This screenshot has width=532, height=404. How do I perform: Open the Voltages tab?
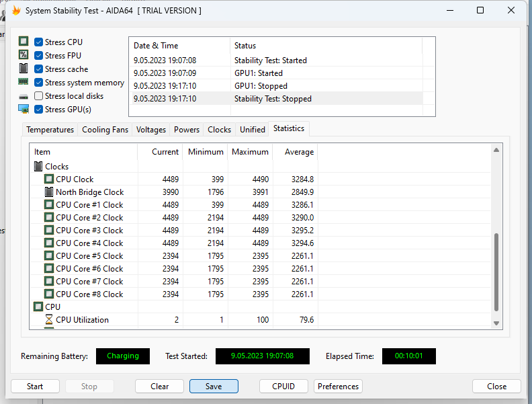click(x=151, y=130)
